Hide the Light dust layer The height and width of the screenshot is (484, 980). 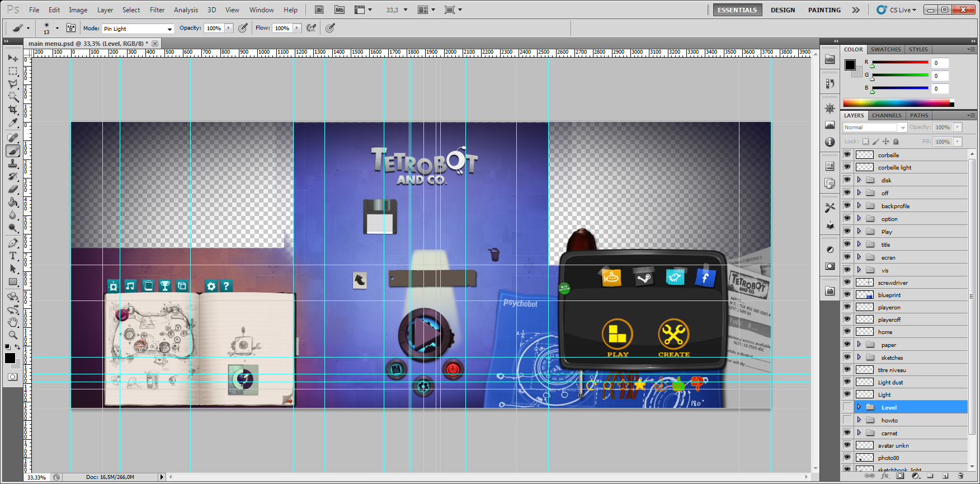click(847, 382)
